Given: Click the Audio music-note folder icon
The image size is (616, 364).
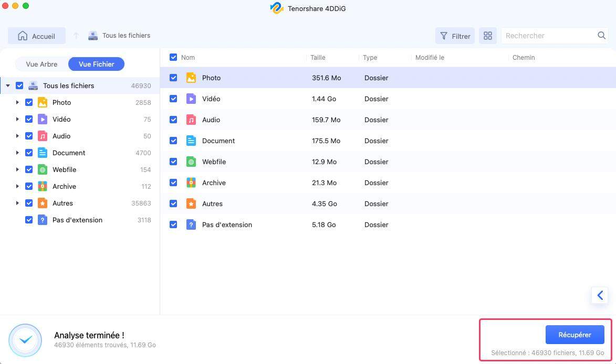Looking at the screenshot, I should (x=192, y=120).
